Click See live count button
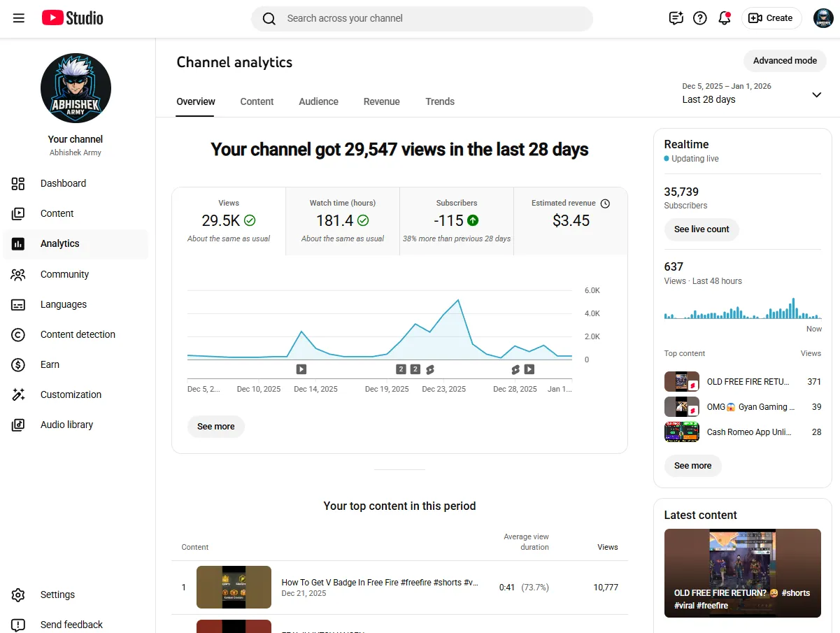840x633 pixels. click(702, 229)
